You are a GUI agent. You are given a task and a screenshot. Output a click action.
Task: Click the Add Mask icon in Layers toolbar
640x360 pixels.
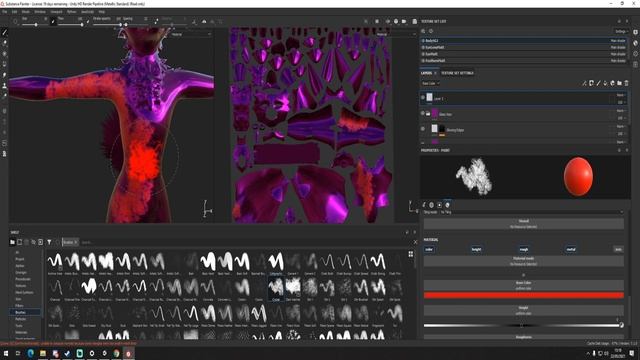point(591,83)
